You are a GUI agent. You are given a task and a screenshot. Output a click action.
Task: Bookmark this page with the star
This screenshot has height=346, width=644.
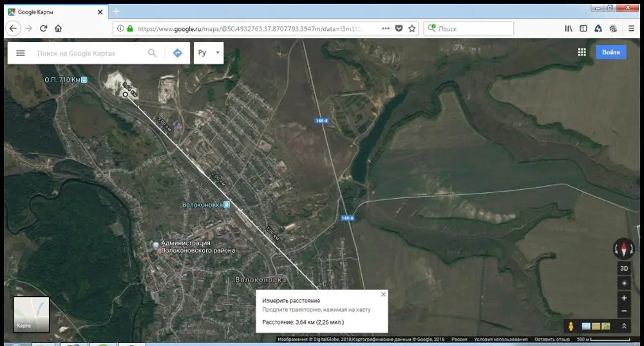click(412, 28)
